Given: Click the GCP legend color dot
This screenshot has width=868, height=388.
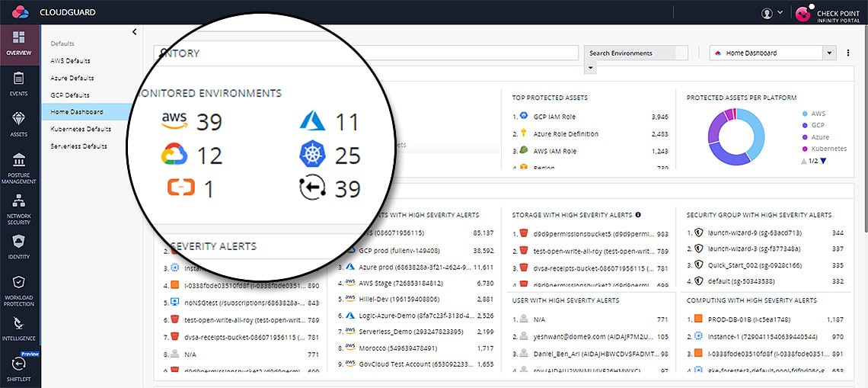Looking at the screenshot, I should pyautogui.click(x=804, y=125).
